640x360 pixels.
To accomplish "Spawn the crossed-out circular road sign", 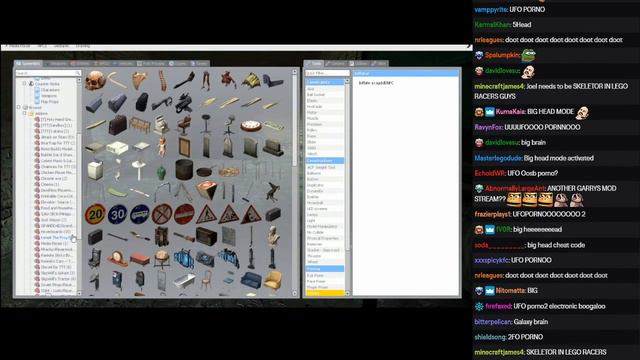I will click(x=162, y=214).
